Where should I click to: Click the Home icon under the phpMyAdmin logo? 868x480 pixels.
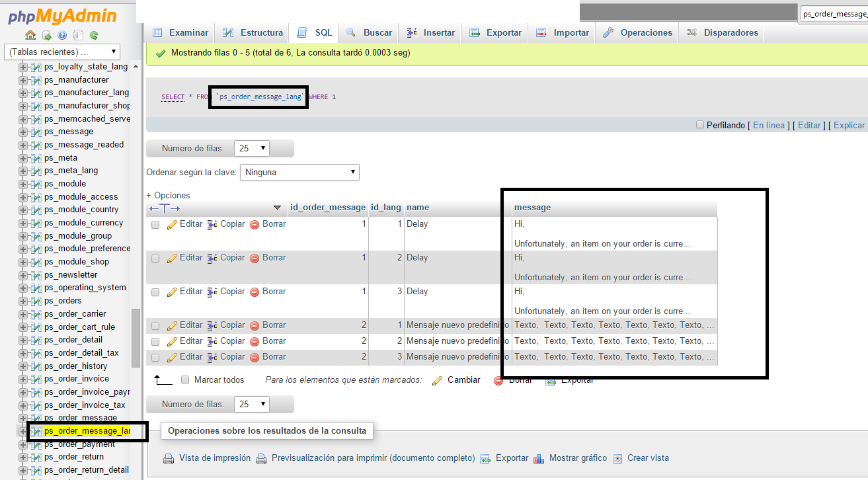pos(30,36)
